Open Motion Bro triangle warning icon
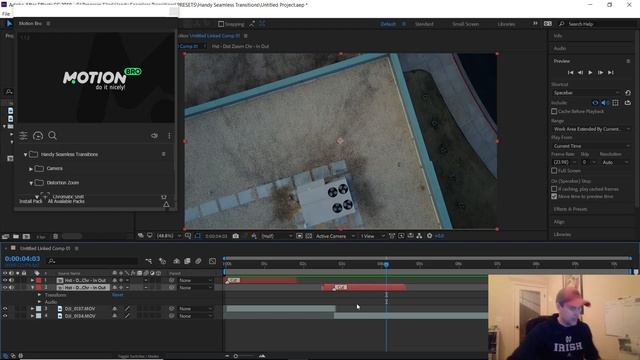Viewport: 640px width, 360px height. (x=166, y=204)
